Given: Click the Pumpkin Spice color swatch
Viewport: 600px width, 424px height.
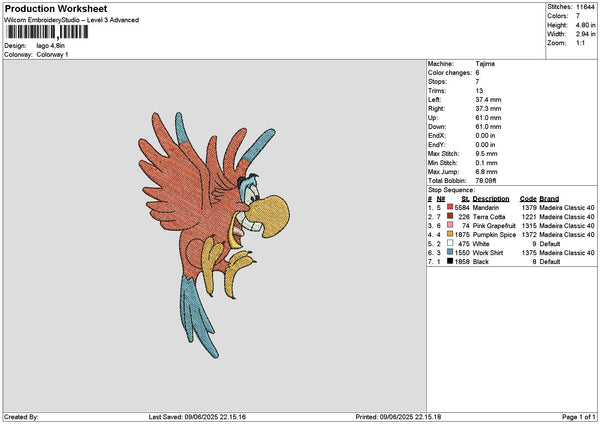Looking at the screenshot, I should (451, 234).
